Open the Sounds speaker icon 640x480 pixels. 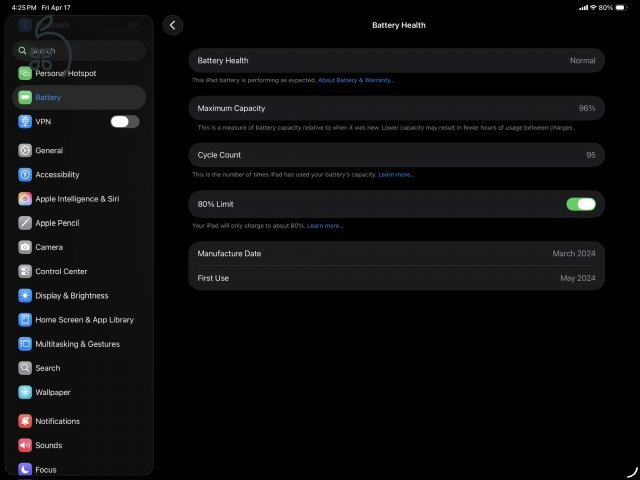pyautogui.click(x=25, y=445)
